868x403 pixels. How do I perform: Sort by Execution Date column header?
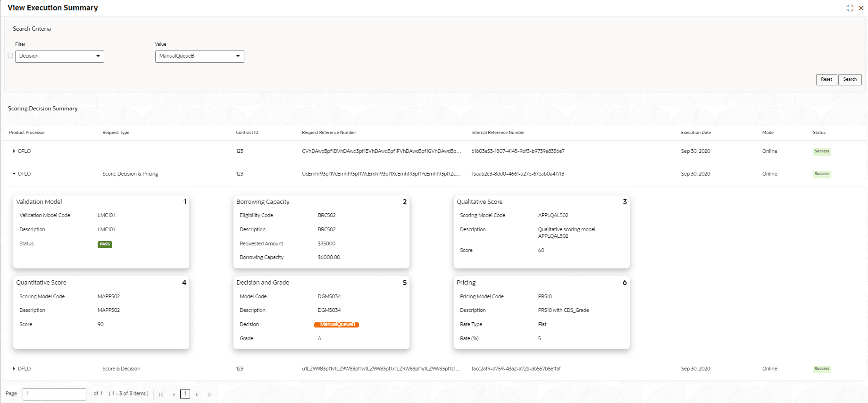coord(696,133)
